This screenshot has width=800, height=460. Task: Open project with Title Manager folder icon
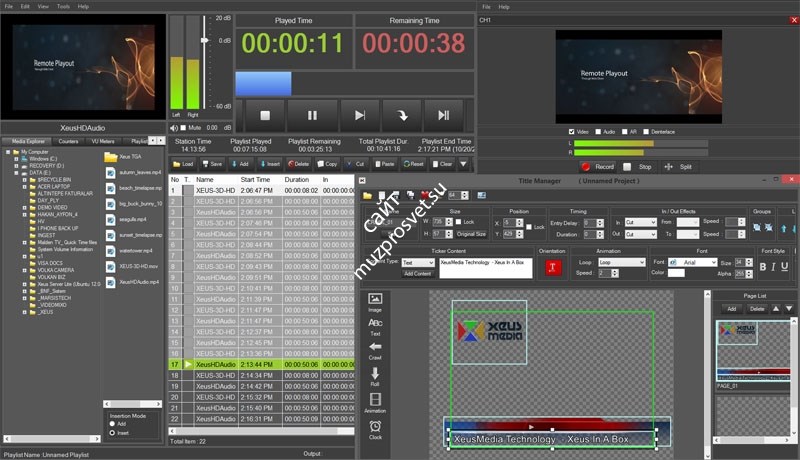367,195
